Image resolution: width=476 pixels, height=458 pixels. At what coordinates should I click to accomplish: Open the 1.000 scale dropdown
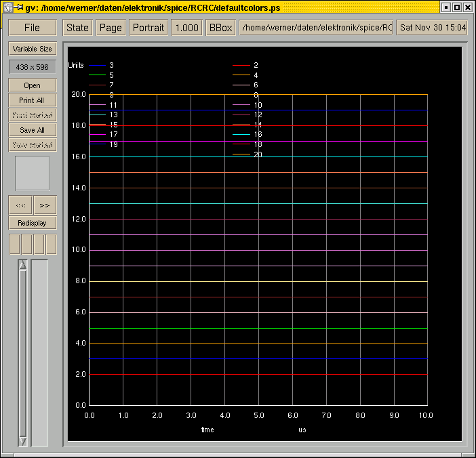coord(186,28)
